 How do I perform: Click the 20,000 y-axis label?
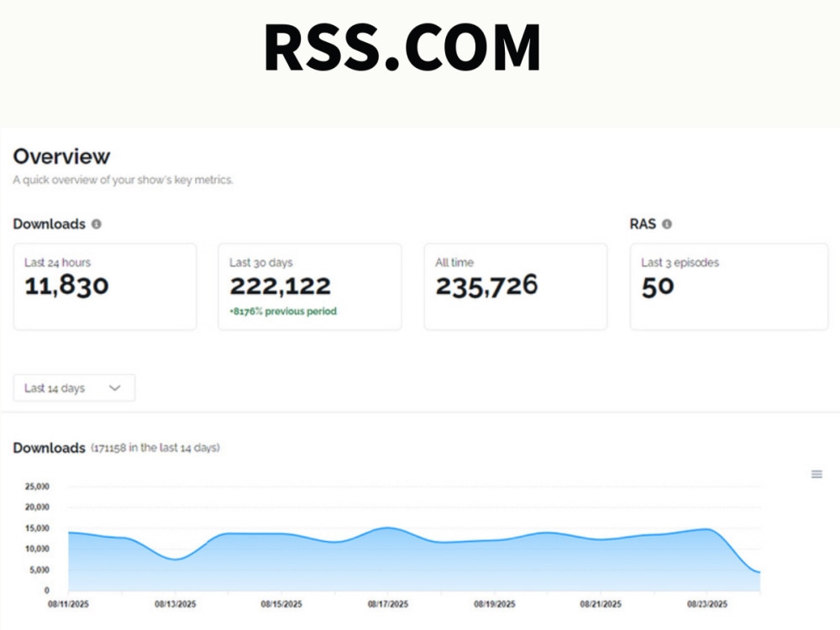(37, 507)
